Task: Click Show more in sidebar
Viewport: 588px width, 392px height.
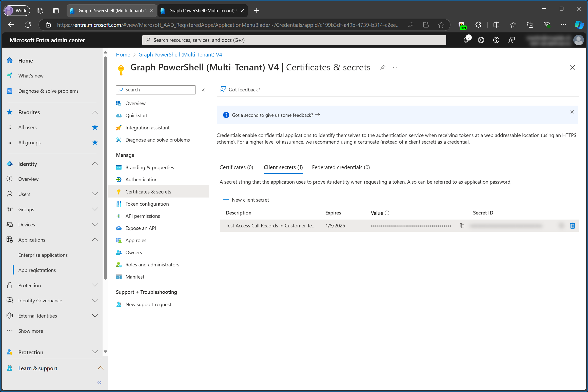Action: [x=31, y=331]
